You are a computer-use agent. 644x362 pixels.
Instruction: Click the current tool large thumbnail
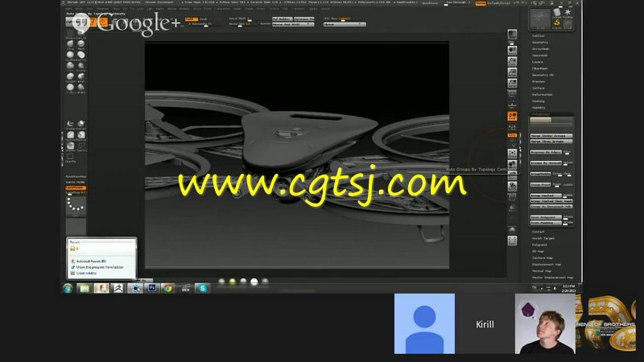[x=540, y=19]
